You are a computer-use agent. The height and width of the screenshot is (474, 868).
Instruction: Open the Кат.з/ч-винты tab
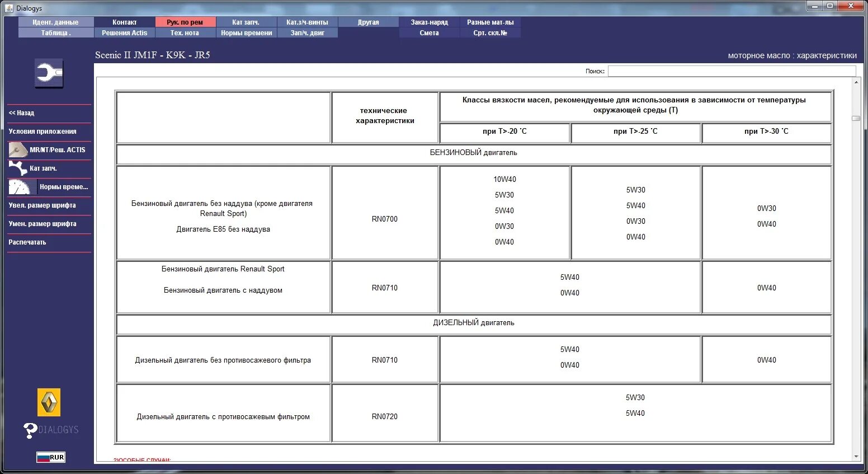[307, 22]
